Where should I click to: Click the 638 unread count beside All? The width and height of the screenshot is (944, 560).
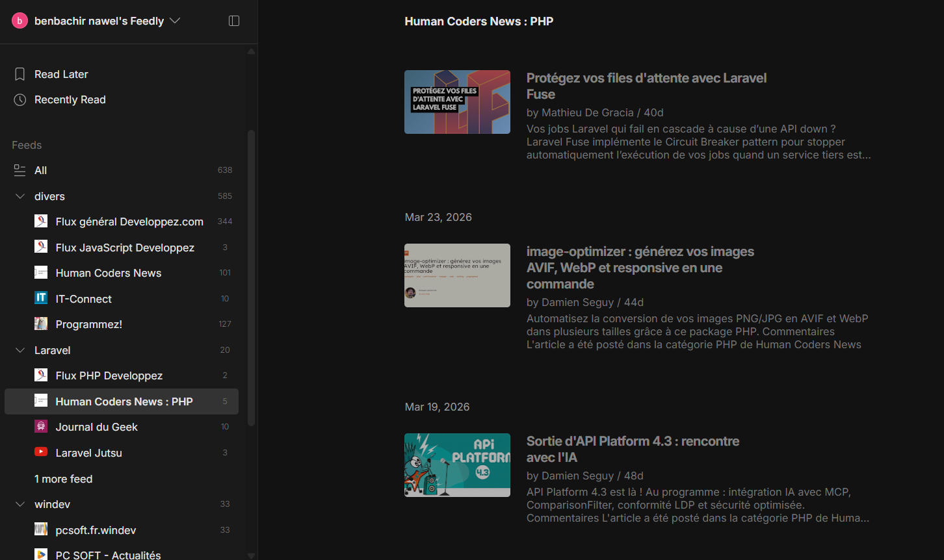(x=225, y=170)
